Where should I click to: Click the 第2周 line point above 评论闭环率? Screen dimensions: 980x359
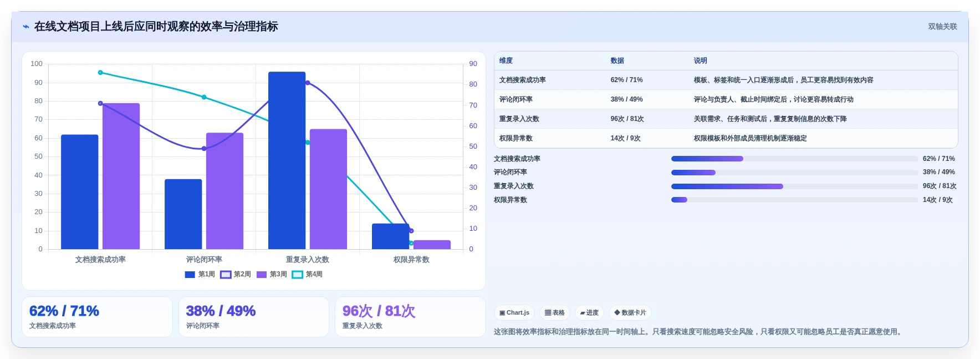coord(204,149)
